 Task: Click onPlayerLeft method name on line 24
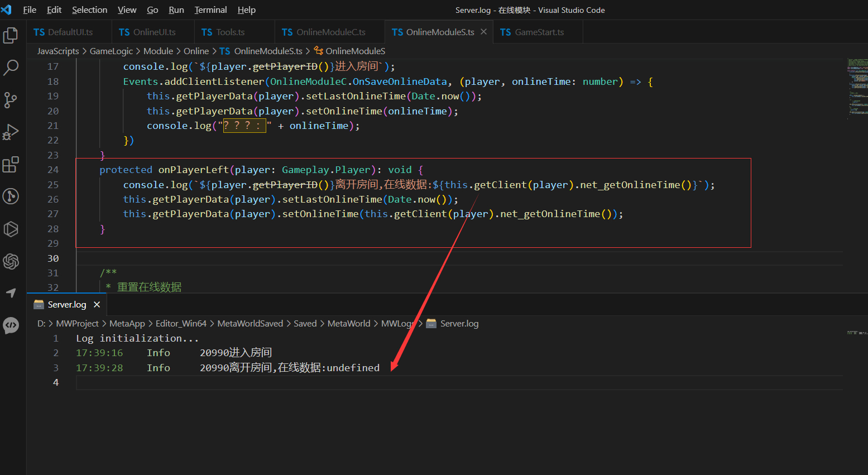click(x=194, y=170)
